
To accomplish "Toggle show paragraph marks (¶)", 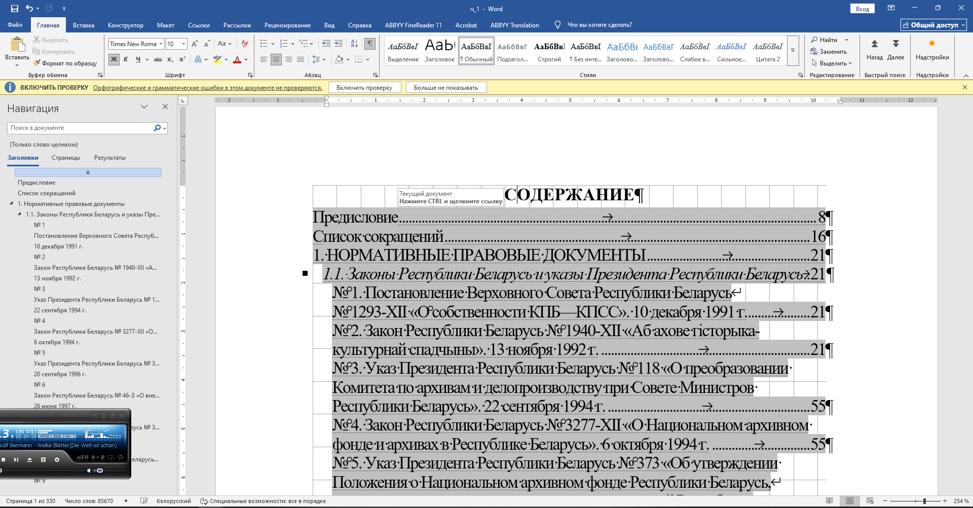I will 370,43.
